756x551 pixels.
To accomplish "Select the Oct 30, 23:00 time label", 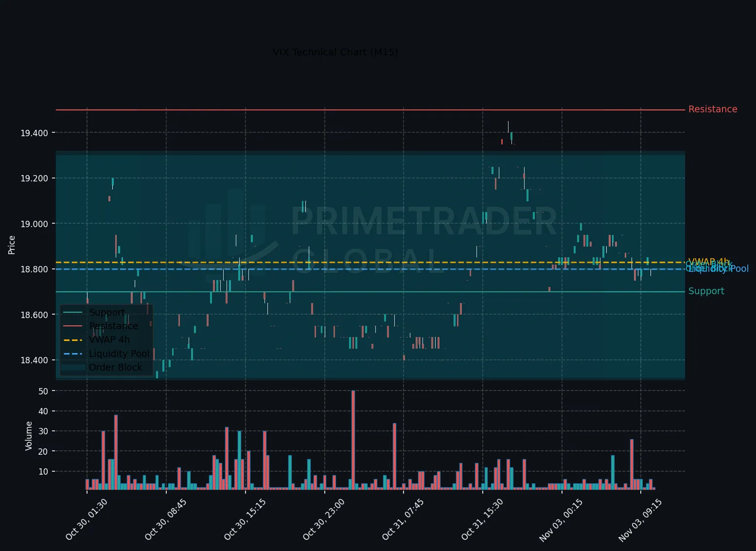I will pyautogui.click(x=324, y=519).
